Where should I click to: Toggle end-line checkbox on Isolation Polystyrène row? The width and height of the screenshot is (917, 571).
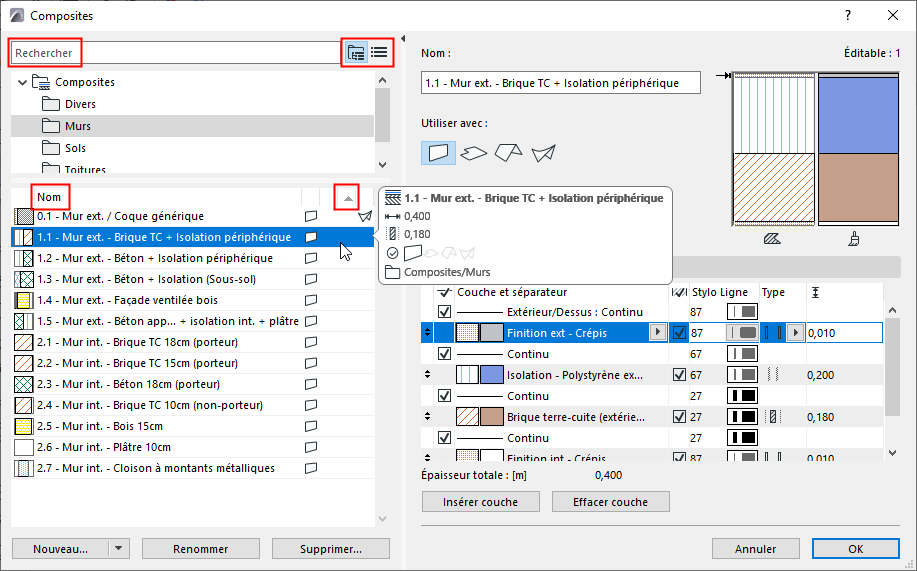679,375
